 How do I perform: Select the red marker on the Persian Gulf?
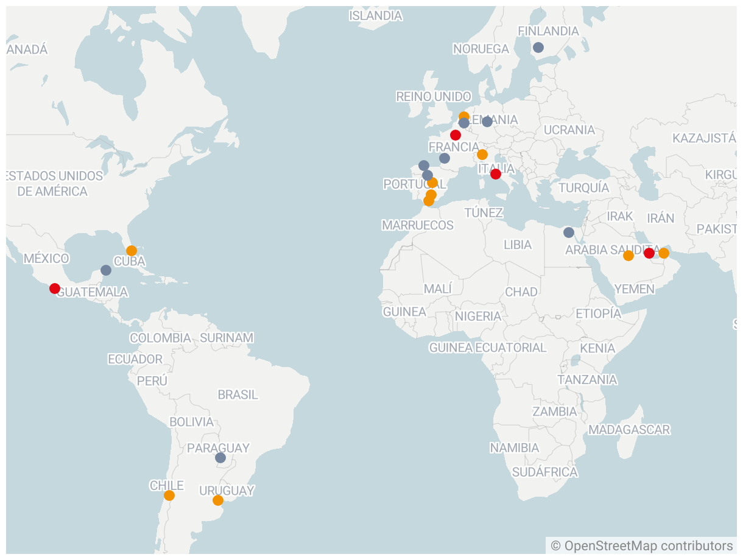649,253
